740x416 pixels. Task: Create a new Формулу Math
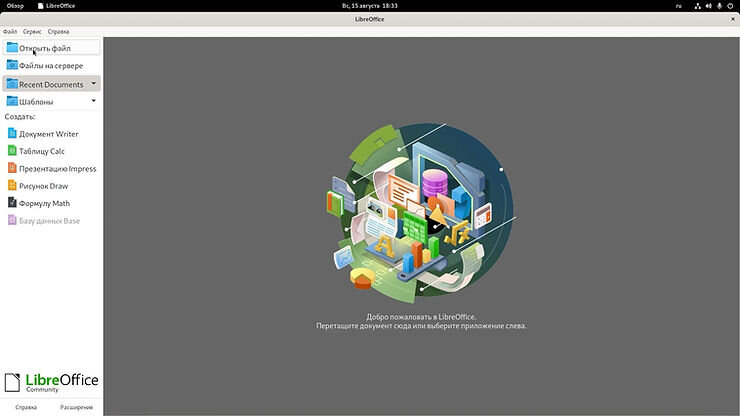pyautogui.click(x=51, y=203)
